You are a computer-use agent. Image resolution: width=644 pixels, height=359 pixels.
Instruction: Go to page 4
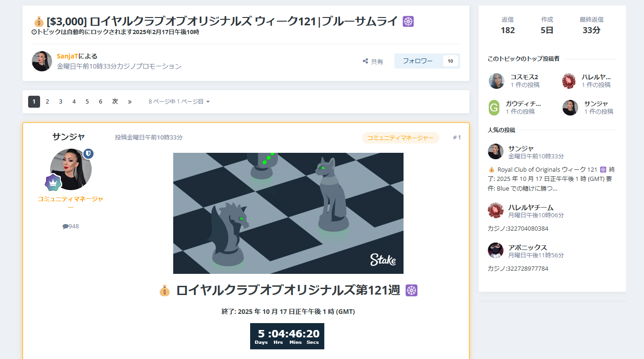pyautogui.click(x=74, y=102)
